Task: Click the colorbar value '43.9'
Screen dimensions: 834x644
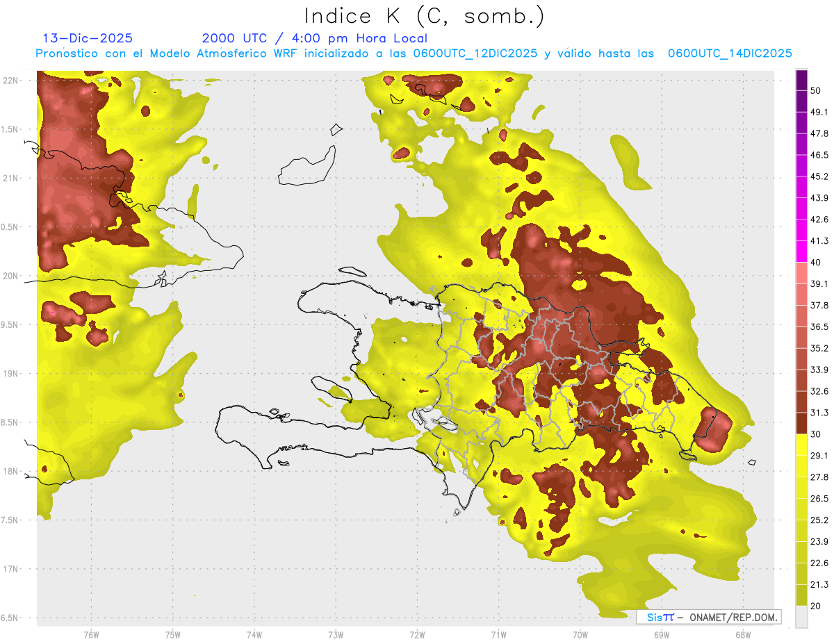Action: pyautogui.click(x=819, y=198)
